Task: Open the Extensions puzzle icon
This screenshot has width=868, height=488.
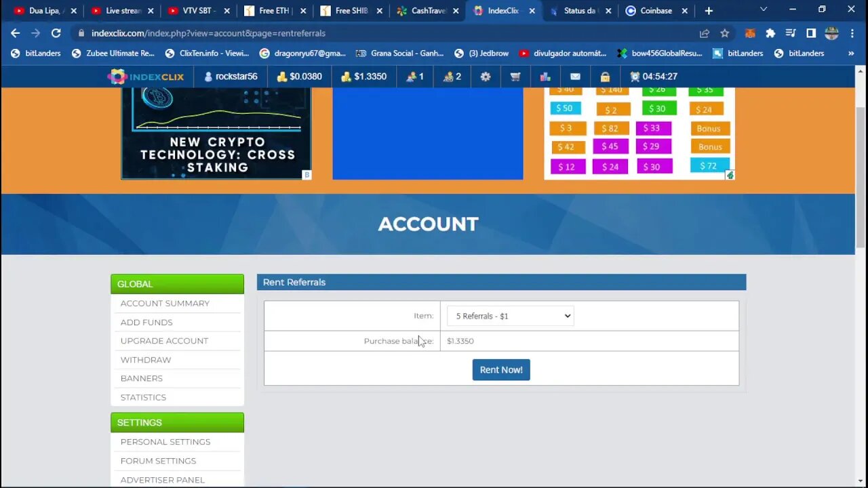Action: [x=770, y=33]
